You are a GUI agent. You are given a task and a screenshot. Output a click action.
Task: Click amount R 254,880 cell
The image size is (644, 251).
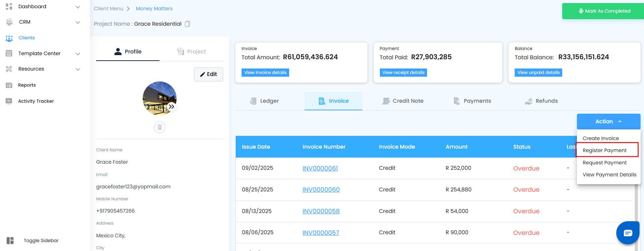tap(459, 190)
